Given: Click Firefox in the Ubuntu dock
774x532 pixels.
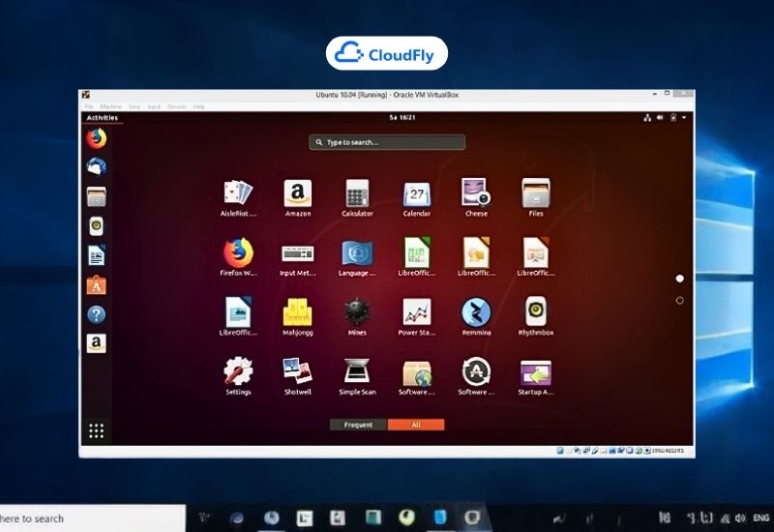Looking at the screenshot, I should click(96, 138).
